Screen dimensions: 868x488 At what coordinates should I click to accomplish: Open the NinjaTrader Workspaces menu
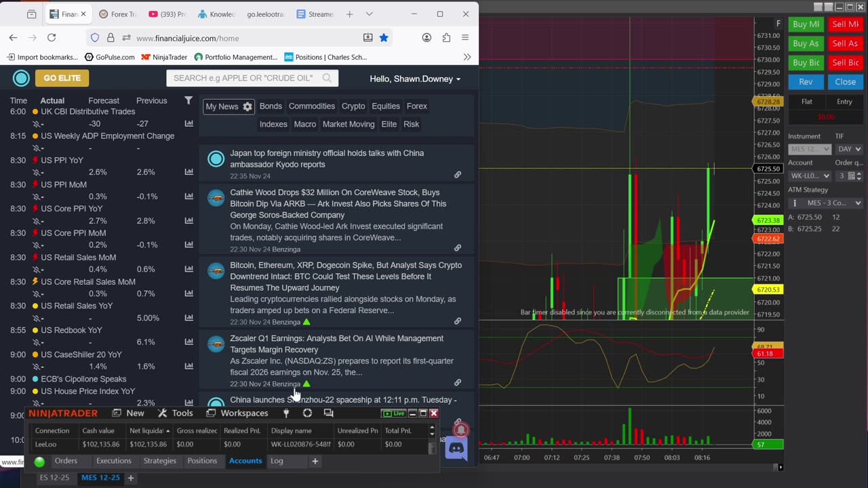coord(237,413)
